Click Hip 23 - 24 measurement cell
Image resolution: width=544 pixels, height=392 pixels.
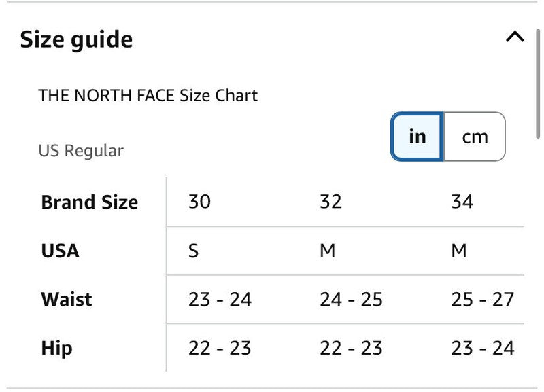tap(482, 349)
